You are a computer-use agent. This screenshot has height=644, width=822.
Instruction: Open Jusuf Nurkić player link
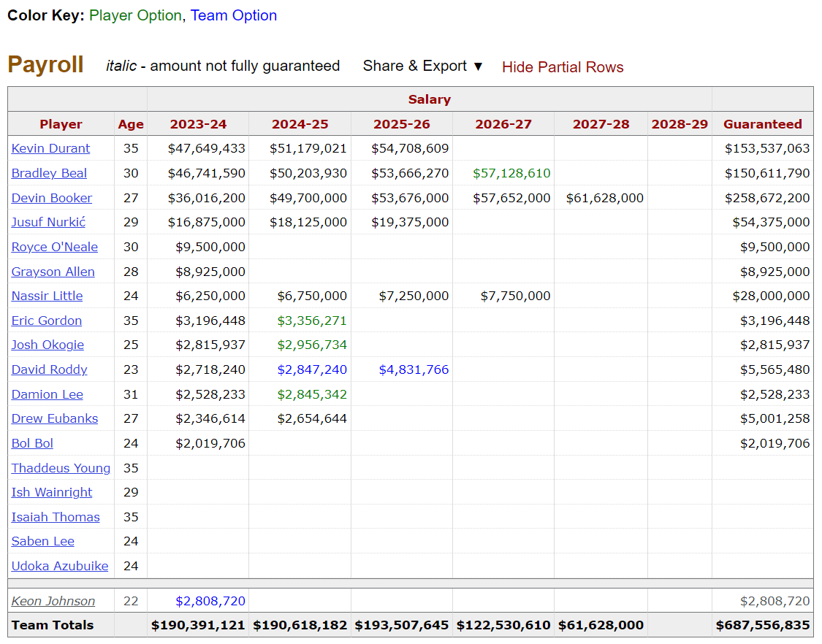tap(48, 222)
